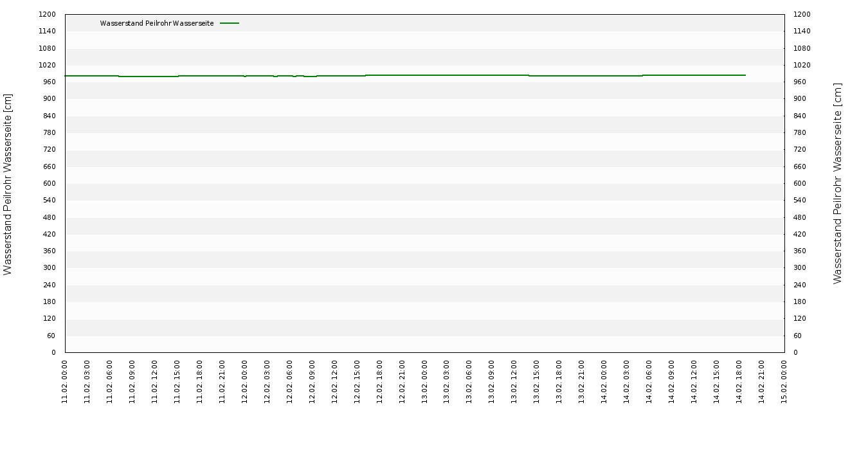Click the right end of green data line

coord(745,75)
